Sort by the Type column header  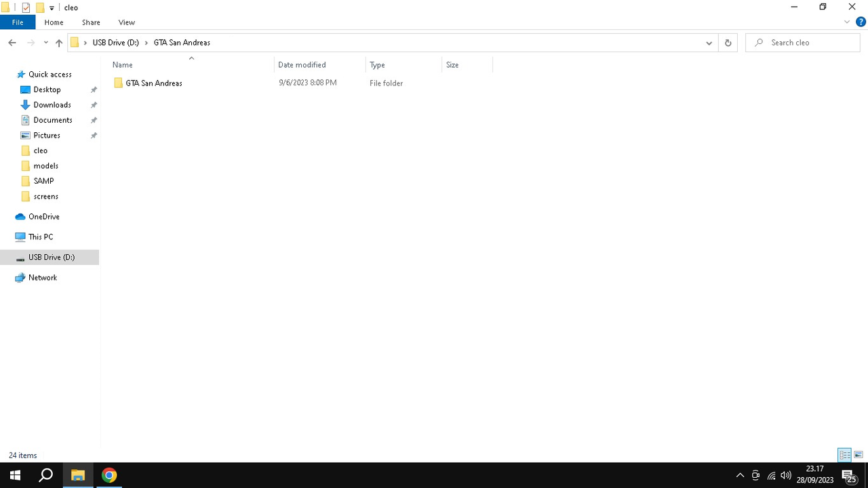(x=377, y=65)
